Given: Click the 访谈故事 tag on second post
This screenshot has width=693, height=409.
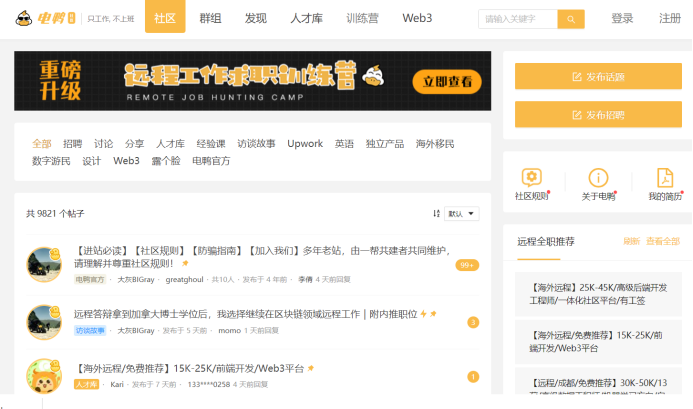Looking at the screenshot, I should (x=90, y=330).
